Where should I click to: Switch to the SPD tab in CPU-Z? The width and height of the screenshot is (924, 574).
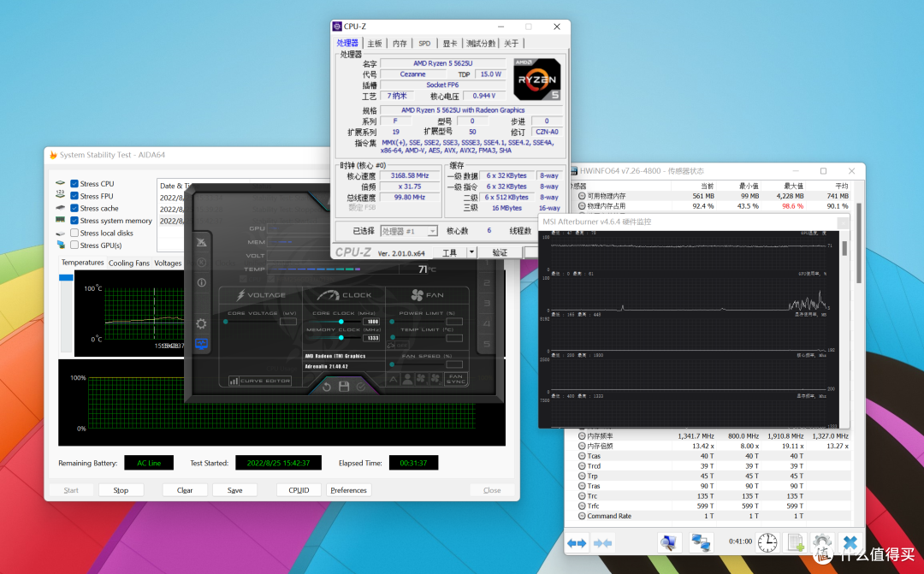(x=424, y=42)
